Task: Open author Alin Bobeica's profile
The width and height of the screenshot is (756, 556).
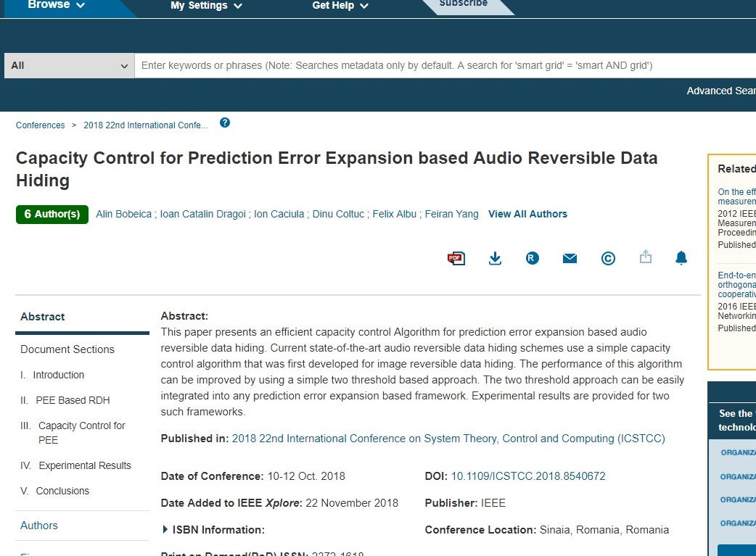Action: coord(123,214)
